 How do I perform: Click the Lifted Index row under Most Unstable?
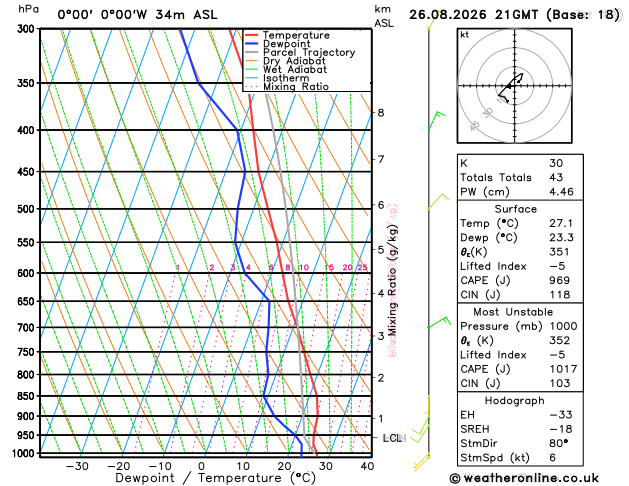tap(520, 355)
